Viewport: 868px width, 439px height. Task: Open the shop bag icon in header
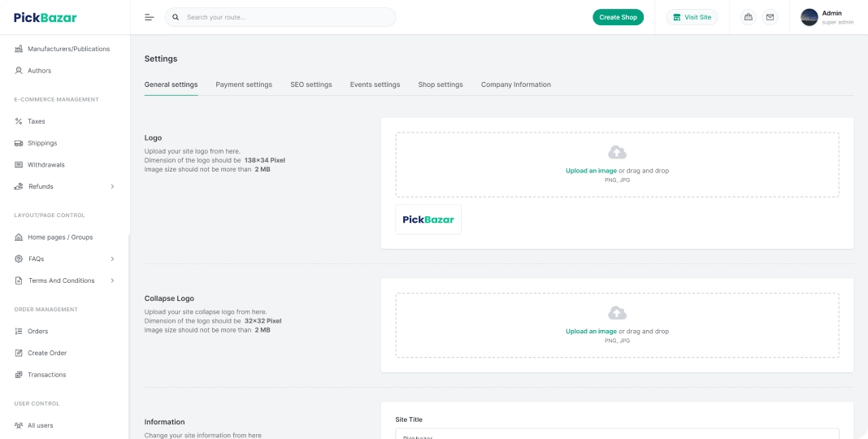[x=748, y=17]
